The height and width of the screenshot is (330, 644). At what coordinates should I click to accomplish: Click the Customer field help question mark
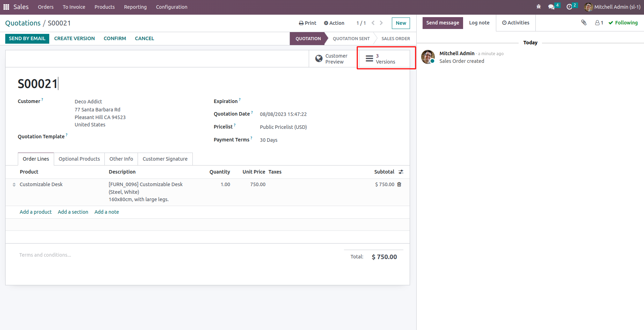(x=42, y=100)
